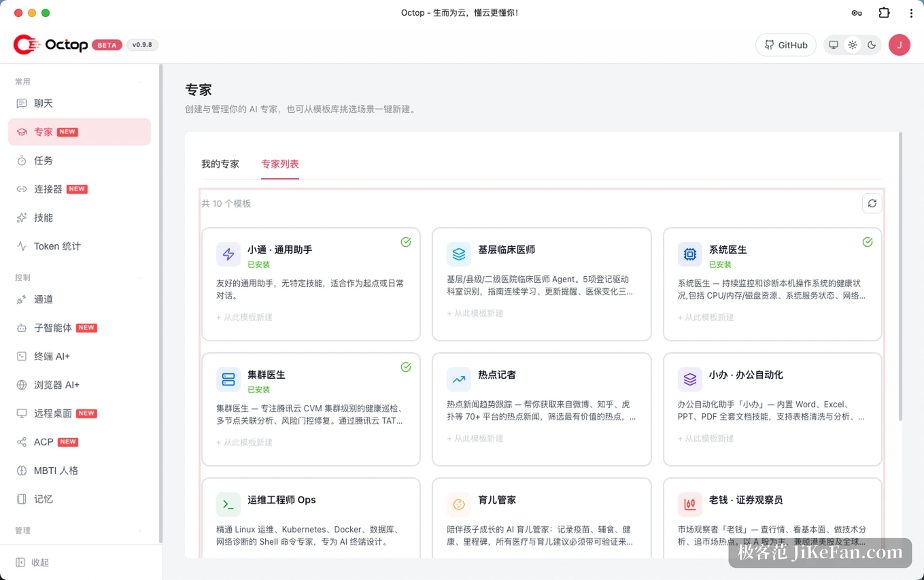
Task: View Token 统计 statistics
Action: [x=80, y=246]
